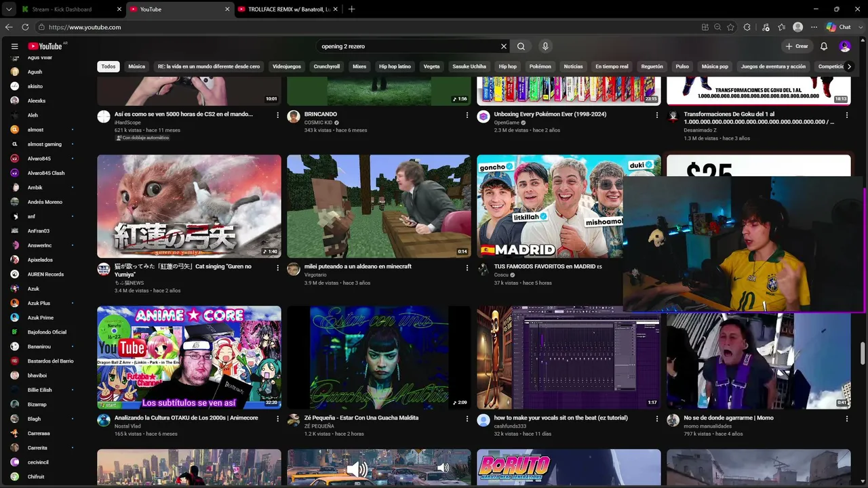Add this page to favorites with the star icon
The width and height of the screenshot is (868, 488).
click(x=730, y=27)
